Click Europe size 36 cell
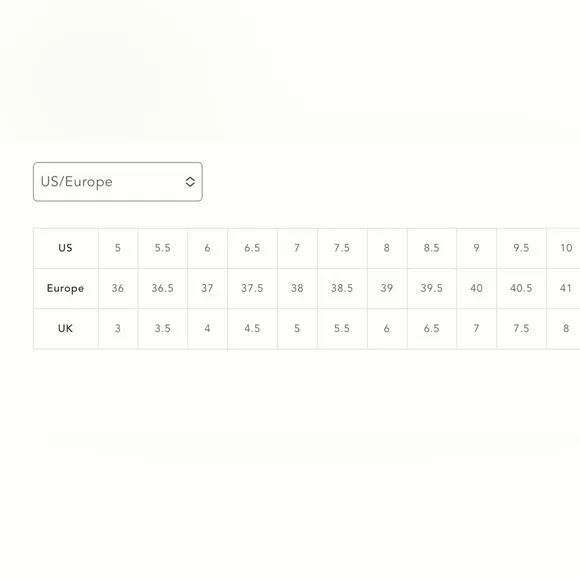The width and height of the screenshot is (580, 580). tap(118, 289)
